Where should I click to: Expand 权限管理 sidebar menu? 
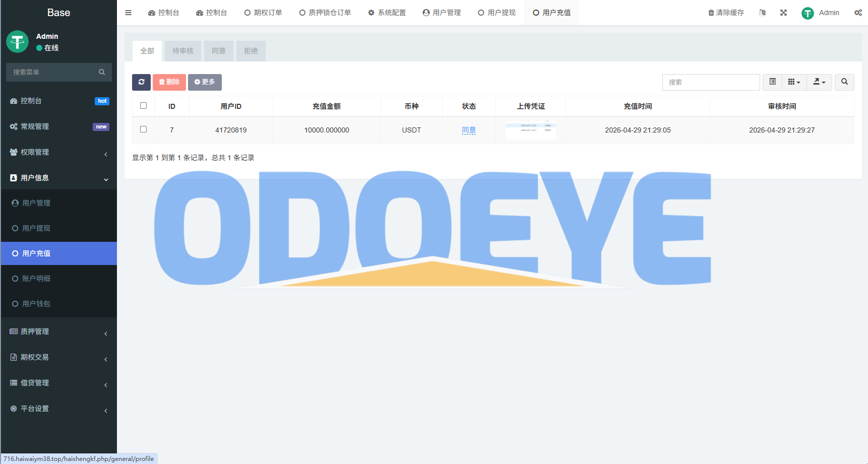tap(59, 152)
